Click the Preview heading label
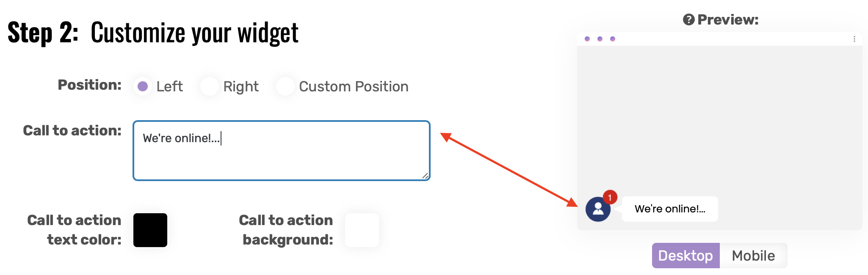 [727, 19]
